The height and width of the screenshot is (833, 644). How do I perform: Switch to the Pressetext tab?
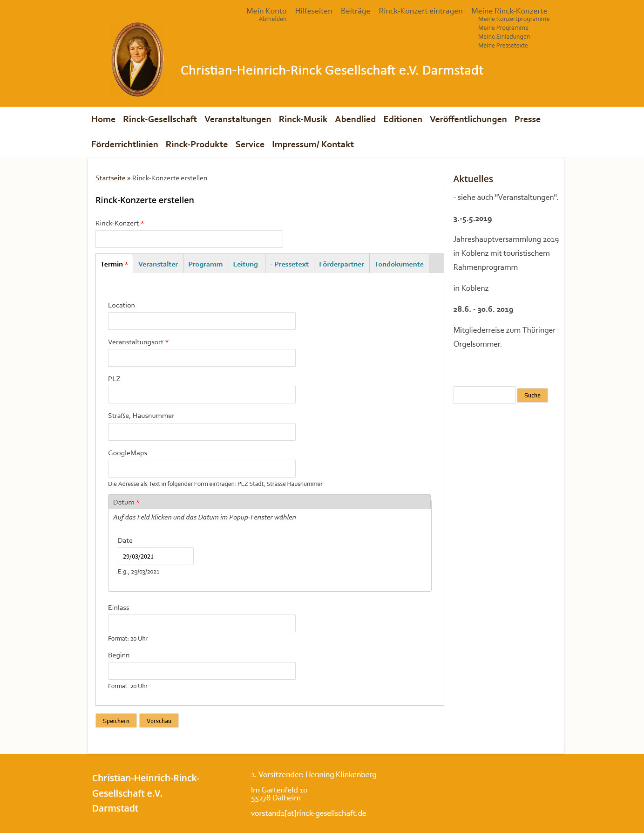289,264
